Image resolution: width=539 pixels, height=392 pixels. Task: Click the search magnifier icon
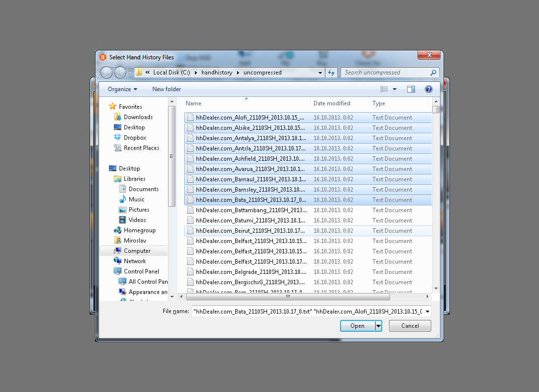click(433, 73)
